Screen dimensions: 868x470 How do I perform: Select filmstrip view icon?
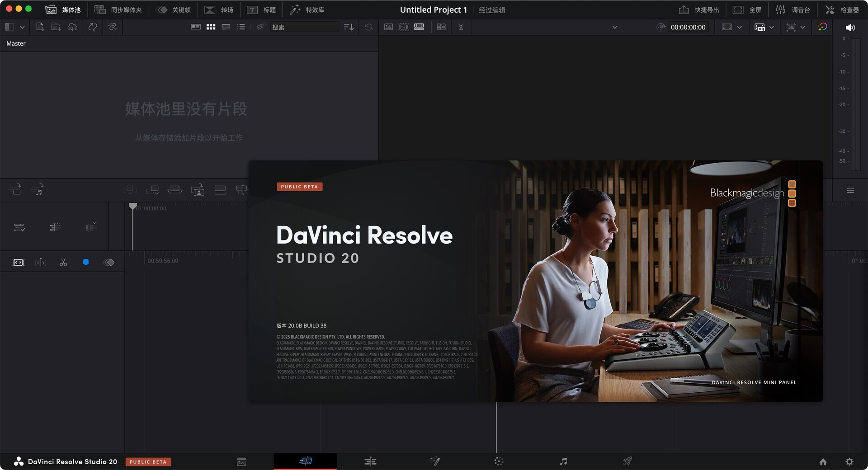coord(226,27)
